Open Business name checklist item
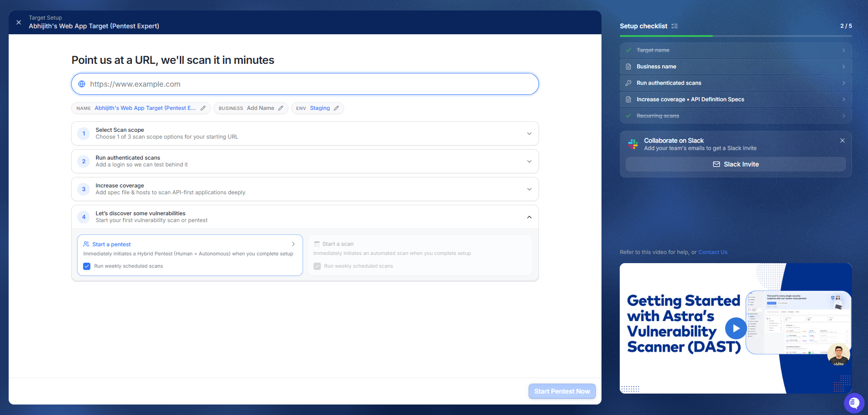868x415 pixels. 736,67
